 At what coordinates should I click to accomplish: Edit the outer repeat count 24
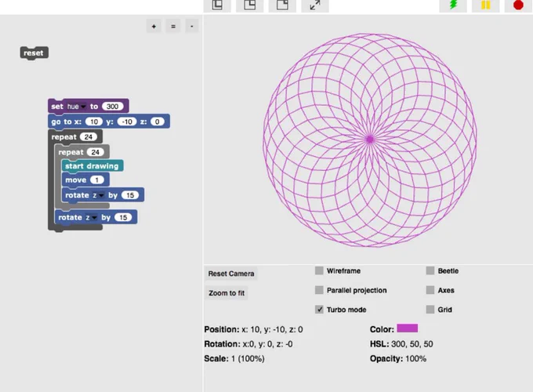89,137
